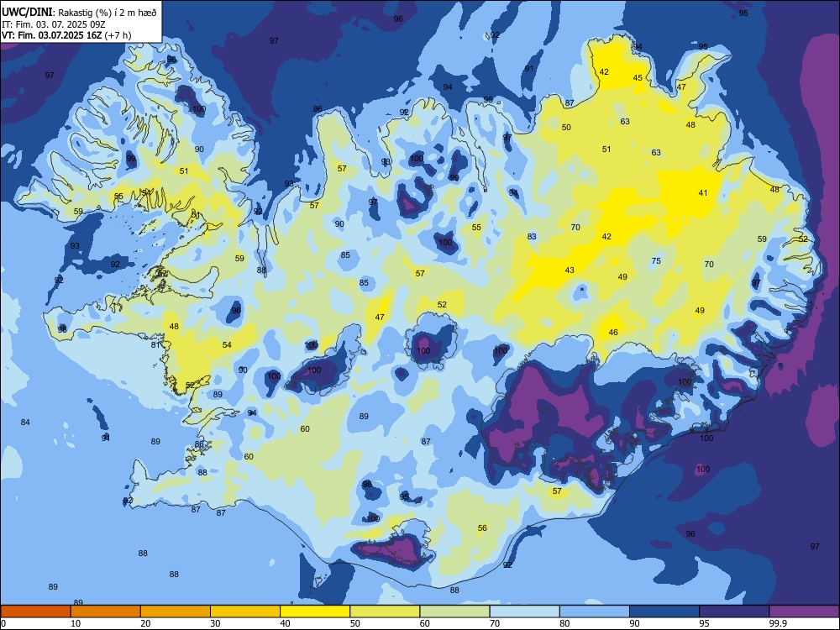Screen dimensions: 840x630
Task: Click the humidity value 43 on the map
Action: click(570, 270)
